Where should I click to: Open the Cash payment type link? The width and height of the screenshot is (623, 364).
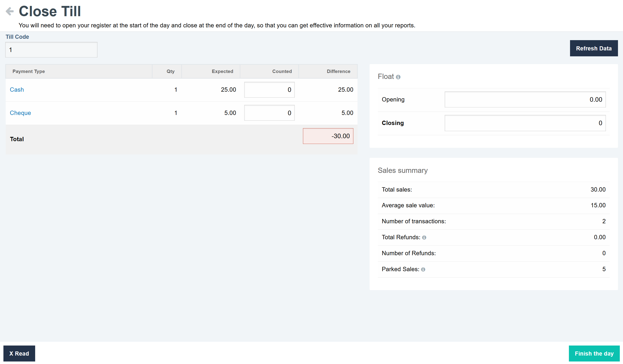(x=17, y=90)
